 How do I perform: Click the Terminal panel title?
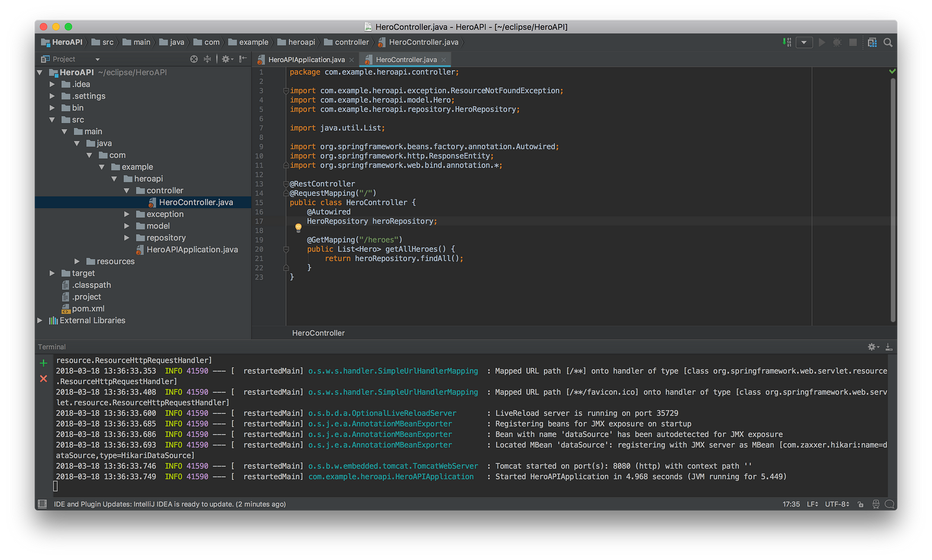[52, 347]
